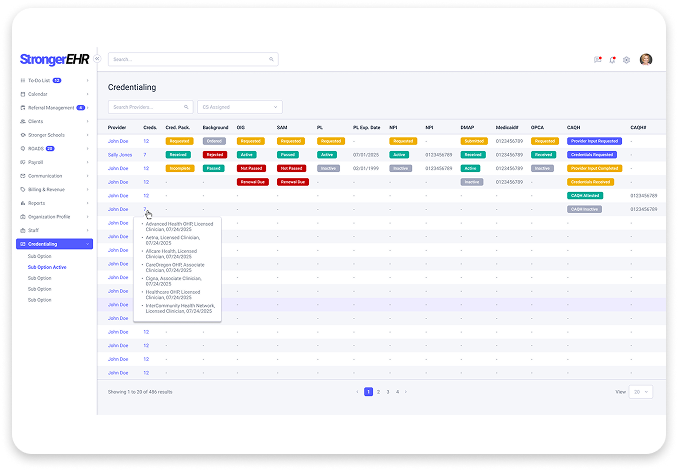The width and height of the screenshot is (678, 470).
Task: Open the View rows-per-page dropdown
Action: click(x=640, y=392)
